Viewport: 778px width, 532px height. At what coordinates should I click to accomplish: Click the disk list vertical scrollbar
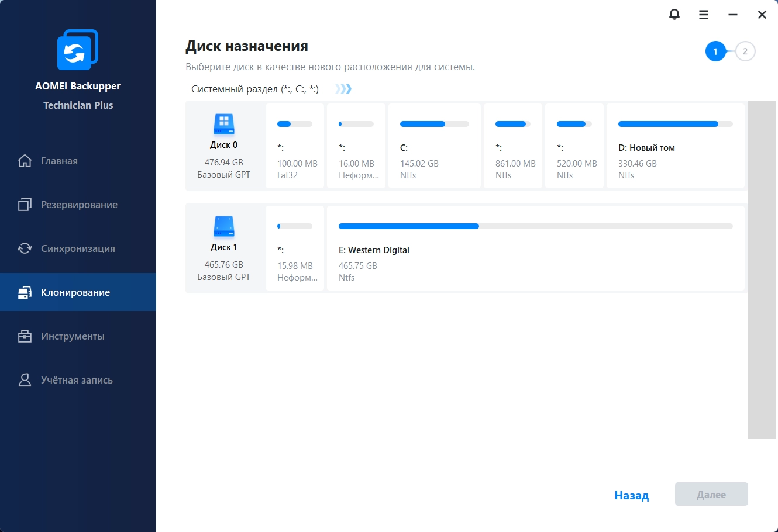click(763, 270)
